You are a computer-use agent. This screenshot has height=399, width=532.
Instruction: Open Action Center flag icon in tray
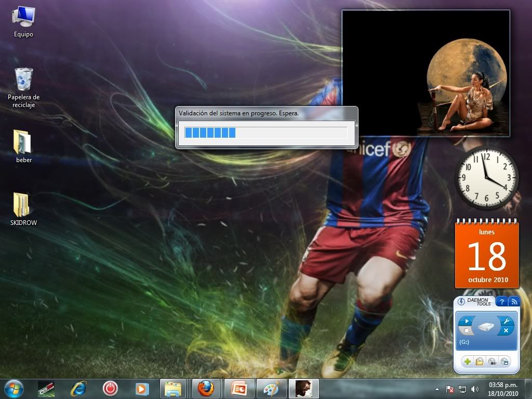pos(450,389)
